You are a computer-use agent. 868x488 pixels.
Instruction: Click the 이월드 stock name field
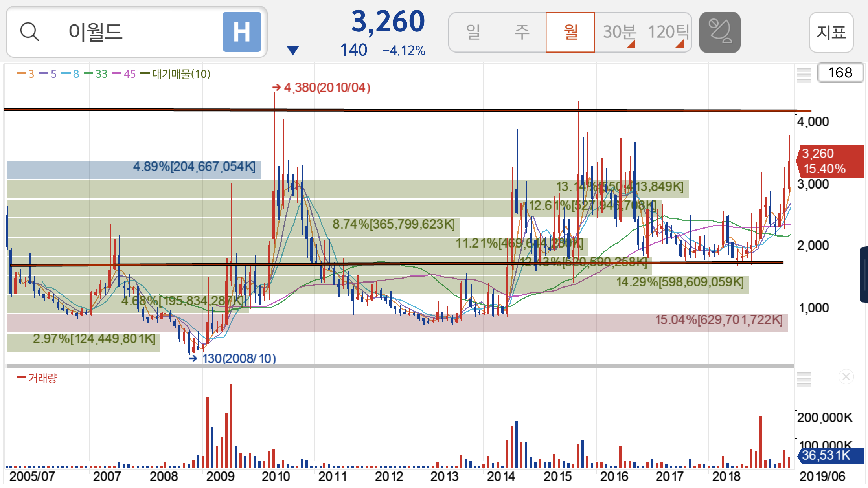(x=96, y=32)
